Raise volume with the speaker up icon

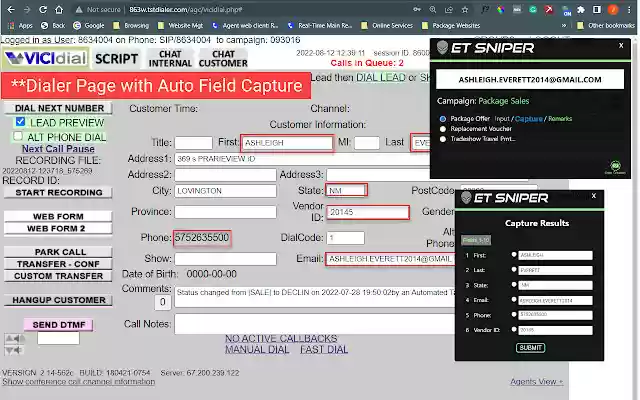(14, 338)
